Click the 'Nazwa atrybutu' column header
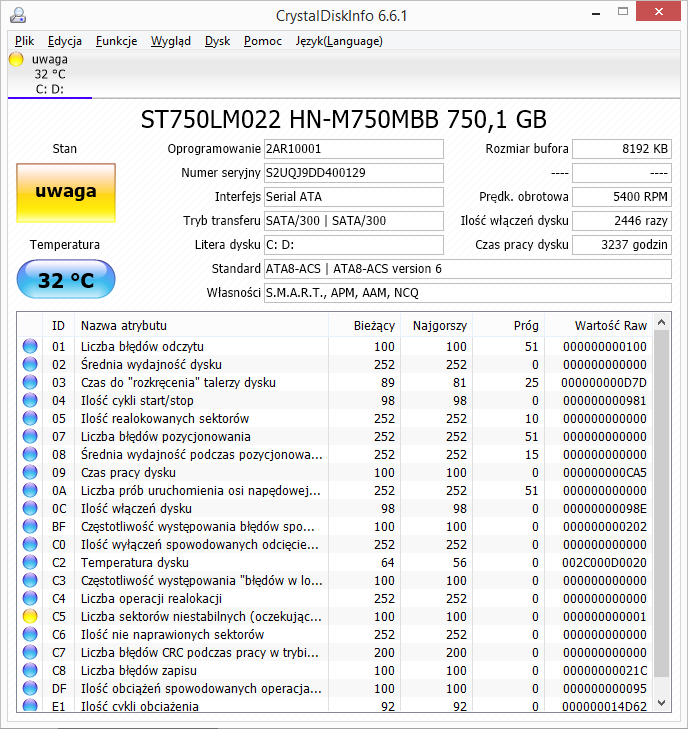Screen dimensions: 688x729 [201, 325]
